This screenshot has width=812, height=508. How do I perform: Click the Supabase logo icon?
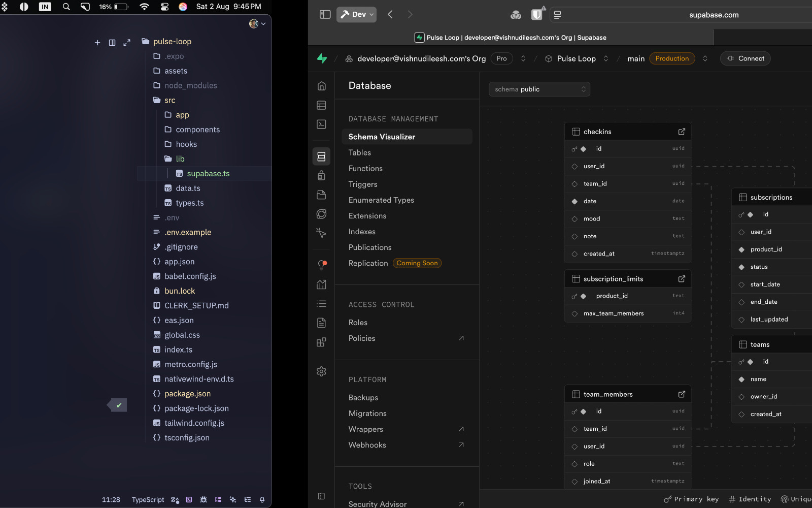pos(322,58)
